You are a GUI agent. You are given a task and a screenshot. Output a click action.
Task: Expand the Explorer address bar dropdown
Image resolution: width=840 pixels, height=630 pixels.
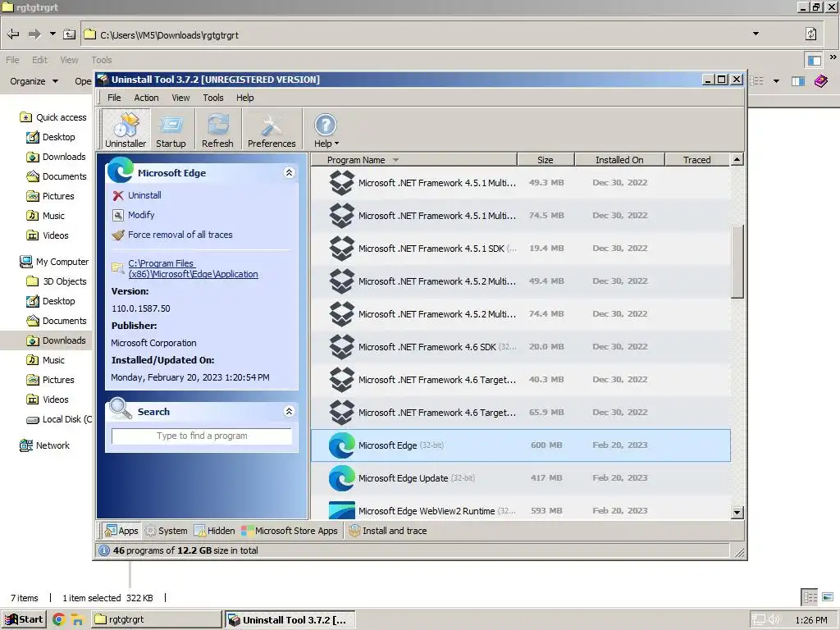click(756, 34)
